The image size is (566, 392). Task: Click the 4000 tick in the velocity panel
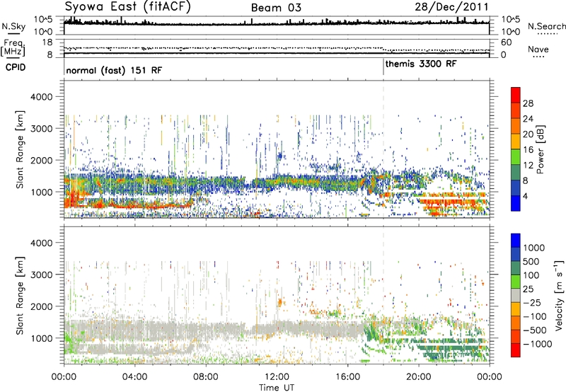click(41, 243)
